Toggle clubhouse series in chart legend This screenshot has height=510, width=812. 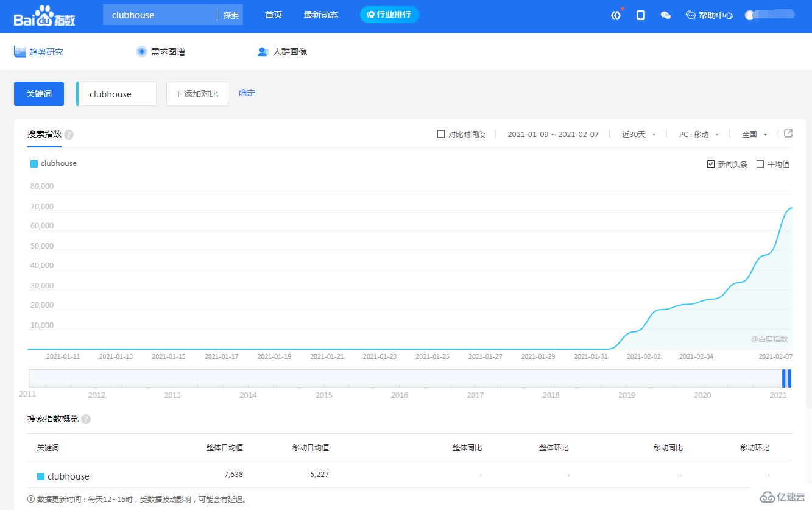coord(54,163)
